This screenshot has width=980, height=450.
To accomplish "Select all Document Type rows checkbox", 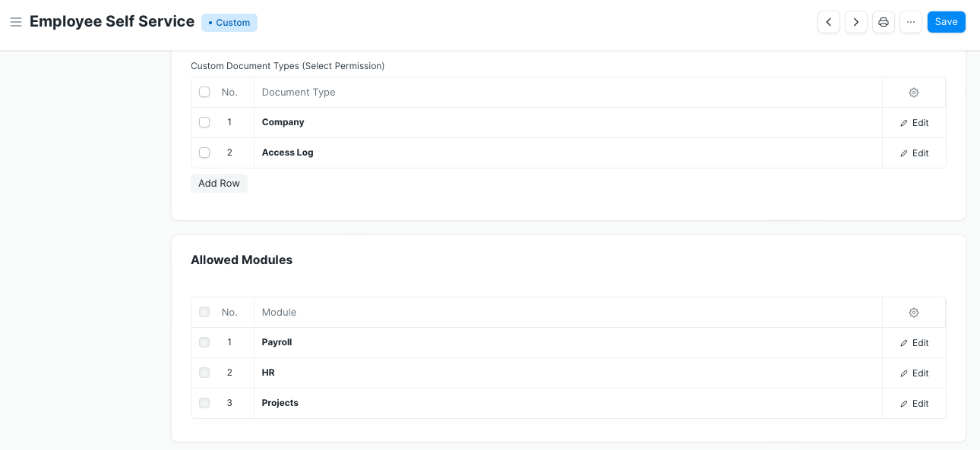I will (x=204, y=92).
